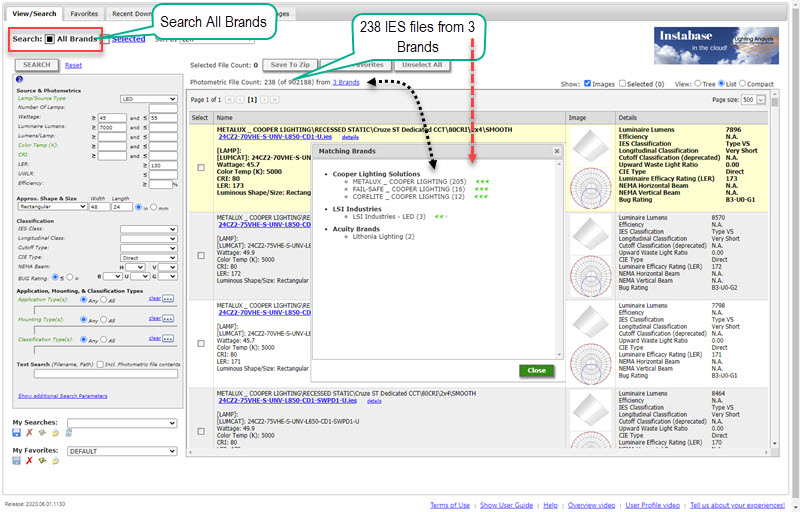Viewport: 800px width, 512px height.
Task: Delete favorites list with red X
Action: tap(29, 461)
